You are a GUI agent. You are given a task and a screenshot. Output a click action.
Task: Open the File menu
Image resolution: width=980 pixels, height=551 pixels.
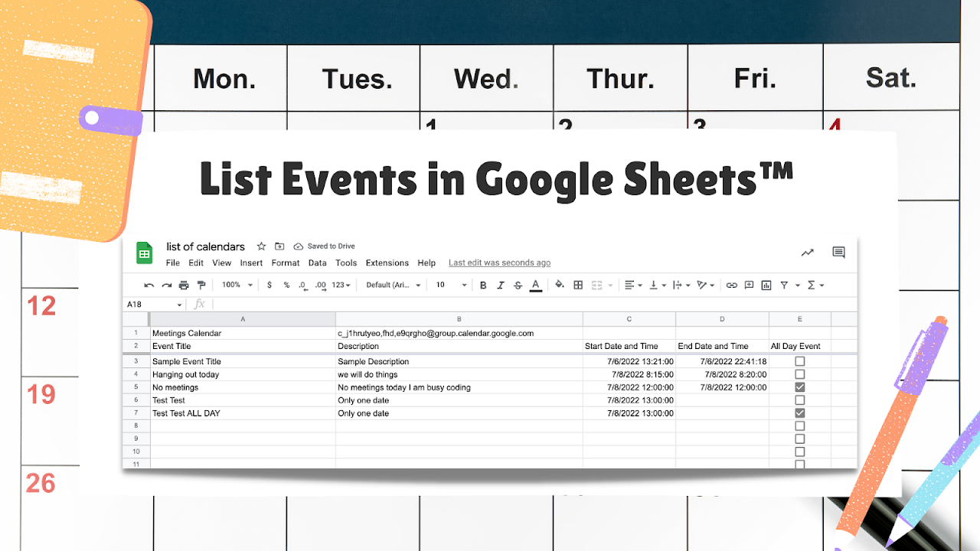[173, 263]
